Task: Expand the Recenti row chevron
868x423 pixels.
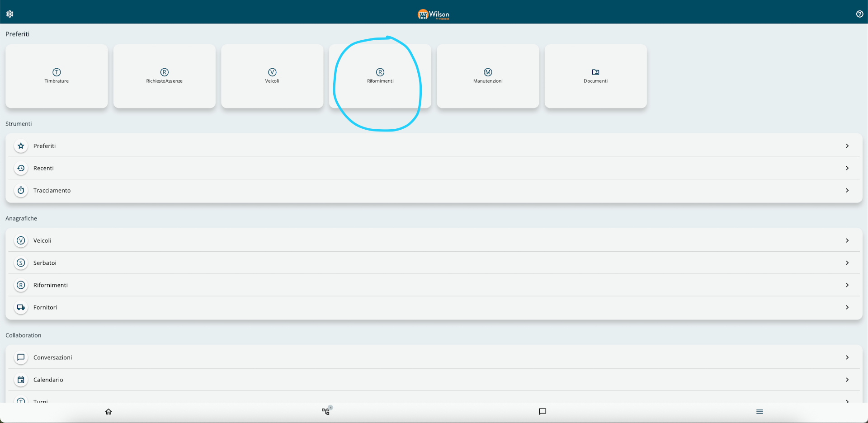Action: tap(847, 168)
